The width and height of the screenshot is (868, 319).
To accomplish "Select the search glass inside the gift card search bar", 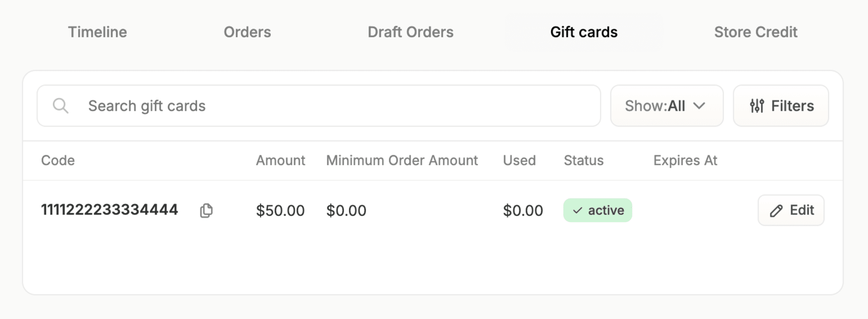I will (x=61, y=105).
